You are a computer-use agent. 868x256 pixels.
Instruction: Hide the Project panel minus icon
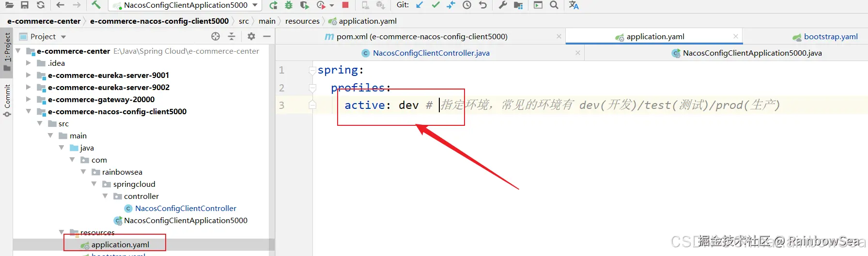pos(266,36)
